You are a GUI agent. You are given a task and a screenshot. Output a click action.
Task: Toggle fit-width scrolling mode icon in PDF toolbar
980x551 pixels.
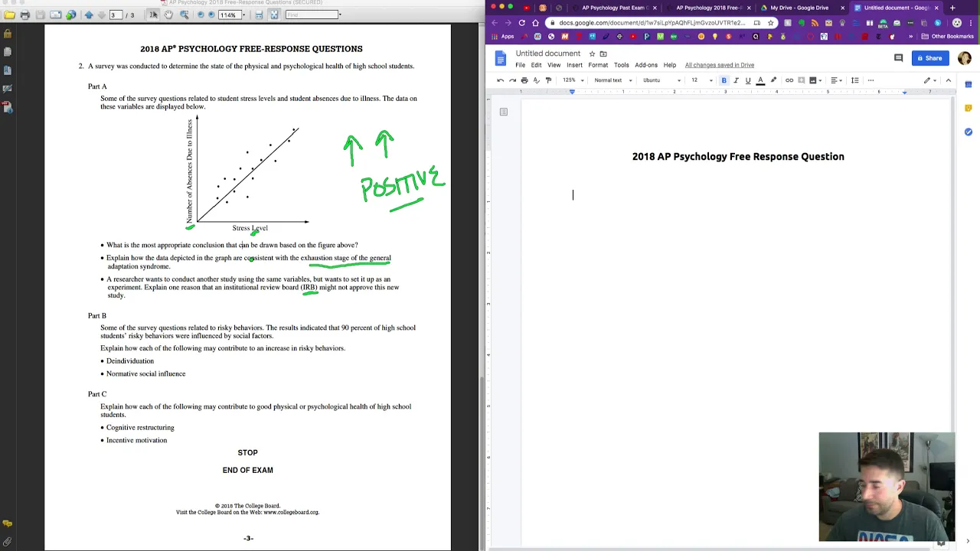(259, 15)
